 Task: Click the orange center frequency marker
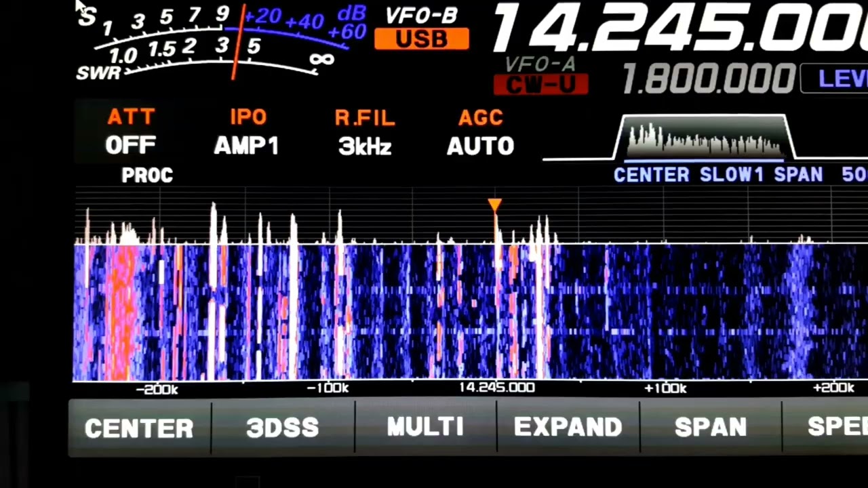tap(495, 205)
